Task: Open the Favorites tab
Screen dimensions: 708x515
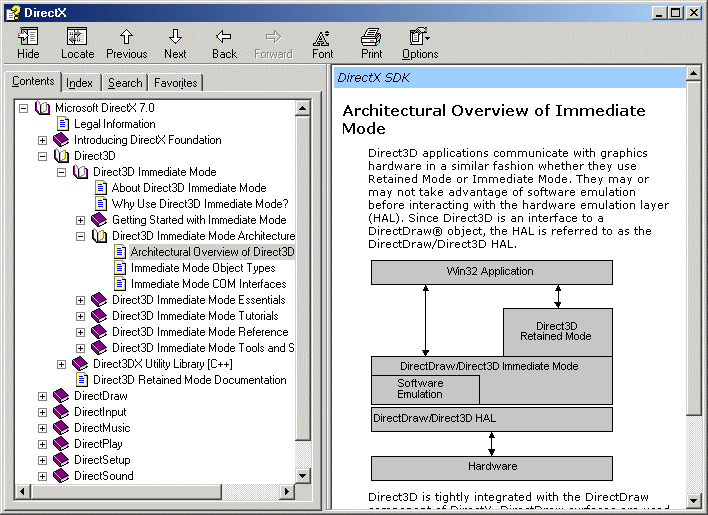Action: [176, 83]
